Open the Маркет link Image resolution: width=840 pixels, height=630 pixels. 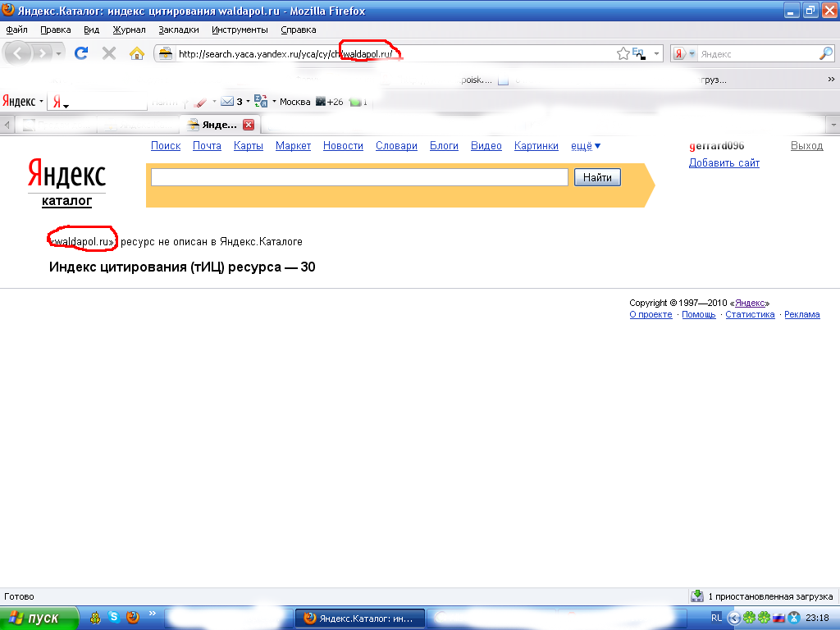tap(293, 146)
